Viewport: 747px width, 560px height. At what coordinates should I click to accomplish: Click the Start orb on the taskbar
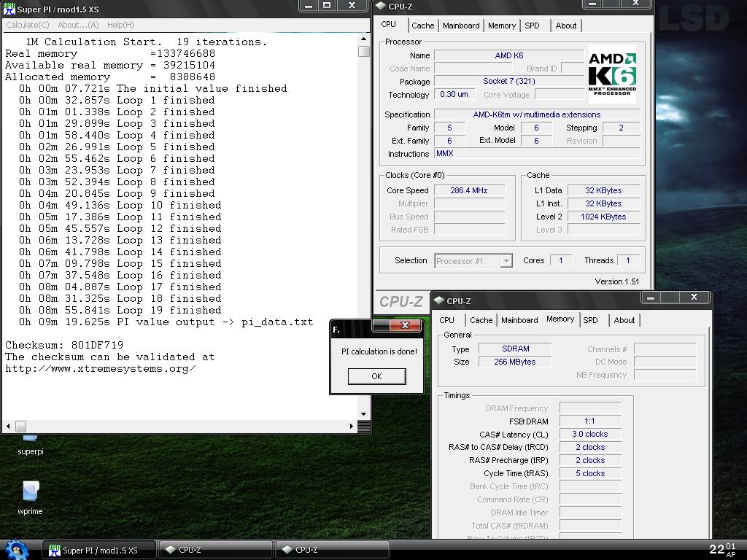(x=18, y=550)
